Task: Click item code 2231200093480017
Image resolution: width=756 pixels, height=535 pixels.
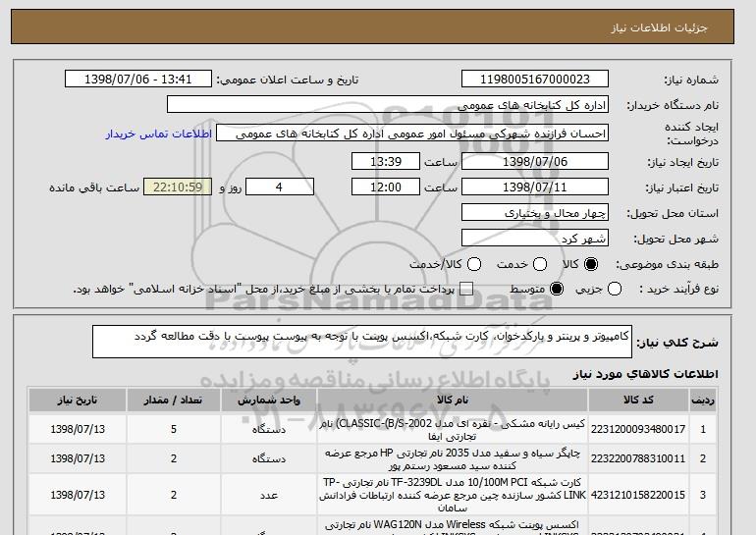Action: click(638, 429)
